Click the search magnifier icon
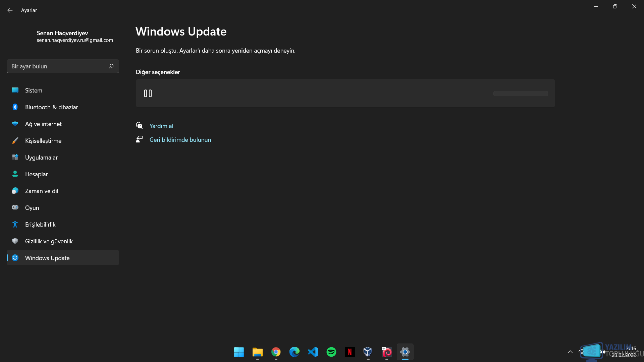 [111, 66]
